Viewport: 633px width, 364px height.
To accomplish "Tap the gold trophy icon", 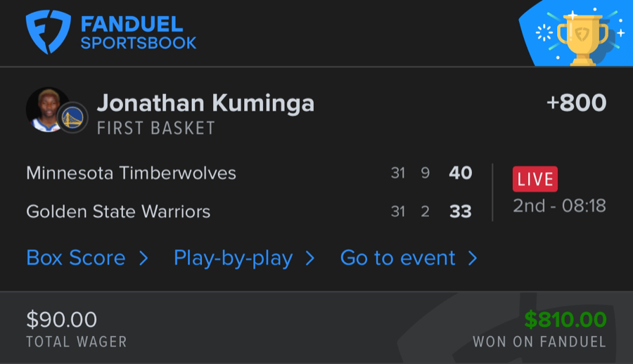I will pos(582,38).
